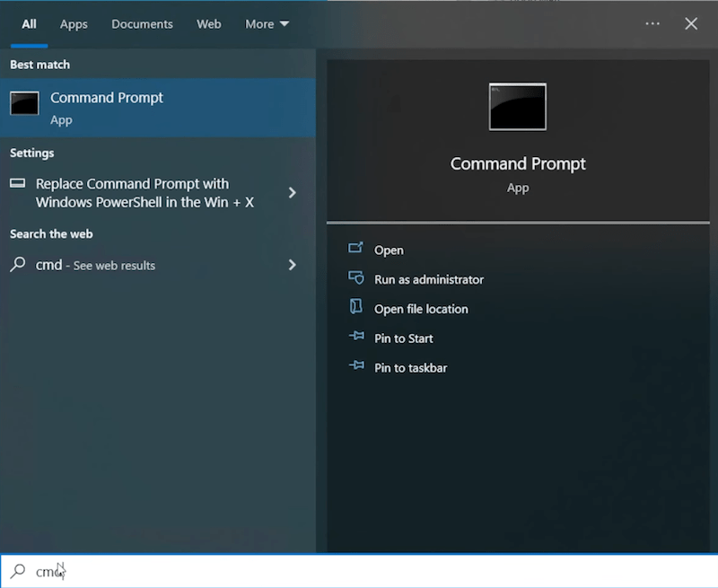
Task: Open the three-dot options menu
Action: coord(652,24)
